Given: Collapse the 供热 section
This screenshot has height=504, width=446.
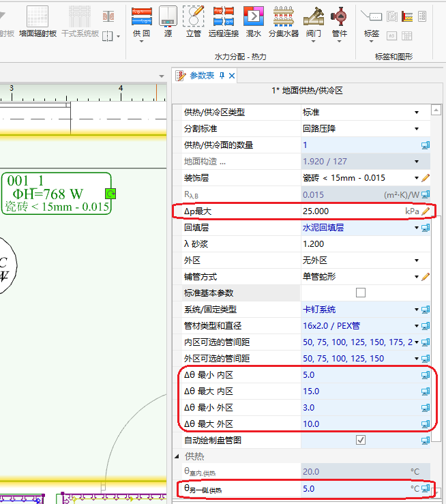Looking at the screenshot, I should pyautogui.click(x=179, y=456).
